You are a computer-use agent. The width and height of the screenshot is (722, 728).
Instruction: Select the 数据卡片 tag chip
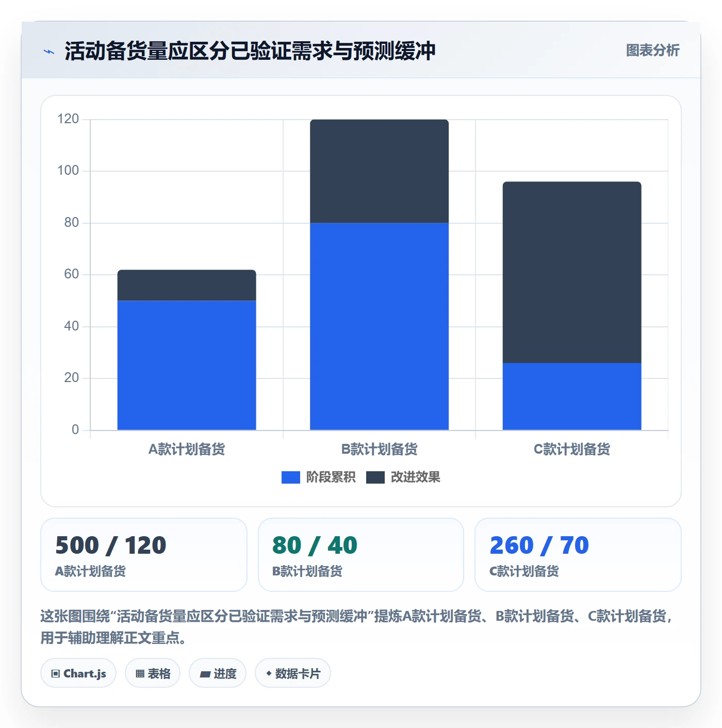[293, 673]
